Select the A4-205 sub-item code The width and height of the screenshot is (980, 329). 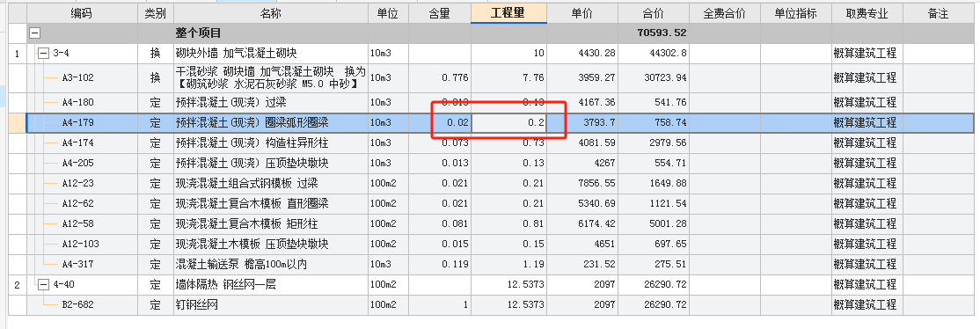[x=77, y=164]
